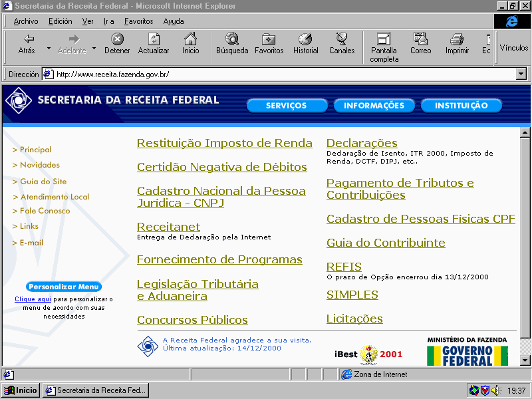Click the first system tray icon
The image size is (532, 399).
coord(474,390)
